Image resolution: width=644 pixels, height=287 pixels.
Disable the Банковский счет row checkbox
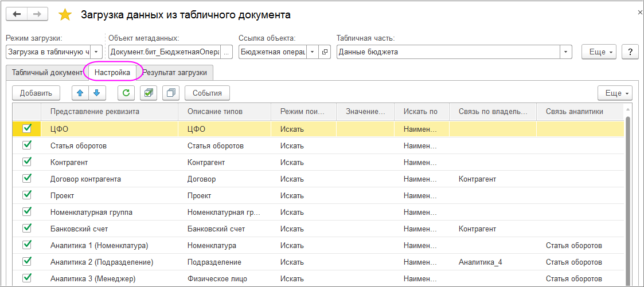pyautogui.click(x=27, y=229)
